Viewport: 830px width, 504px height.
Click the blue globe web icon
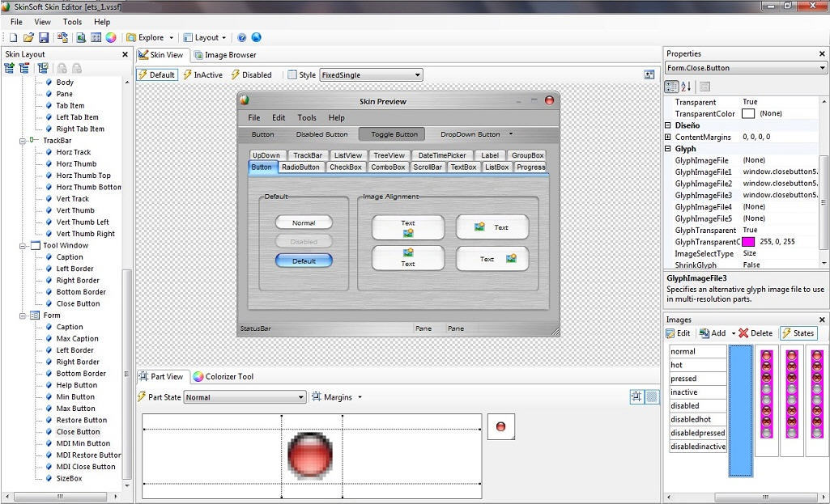point(256,37)
